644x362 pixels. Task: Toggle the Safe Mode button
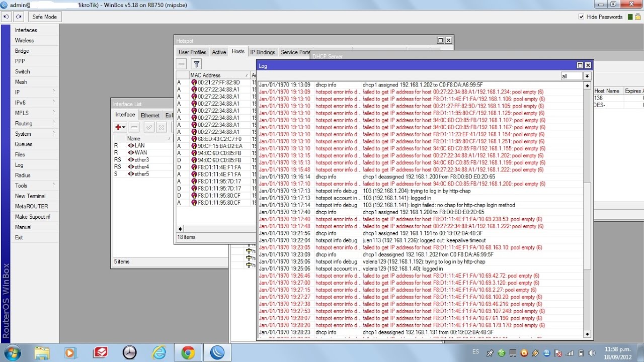pyautogui.click(x=44, y=17)
